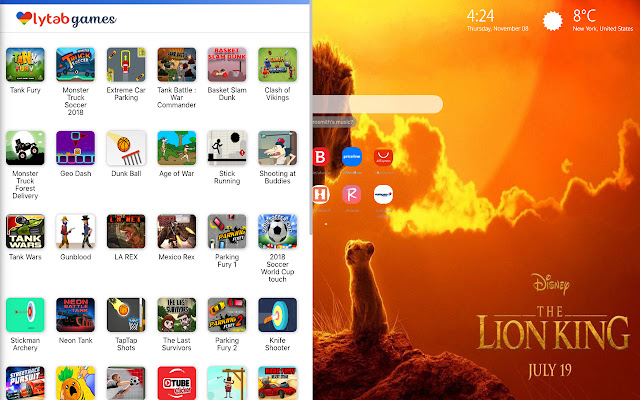
Task: Click the Thursday, November 08 date
Action: tap(497, 29)
